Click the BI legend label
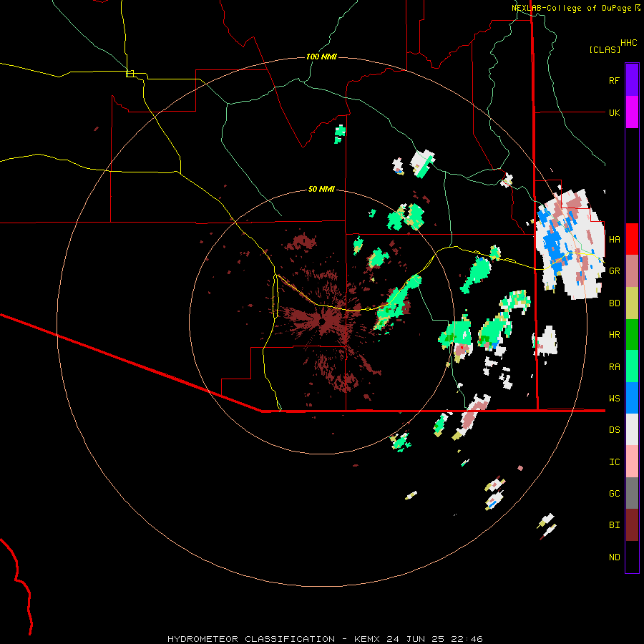This screenshot has width=644, height=644. click(614, 525)
